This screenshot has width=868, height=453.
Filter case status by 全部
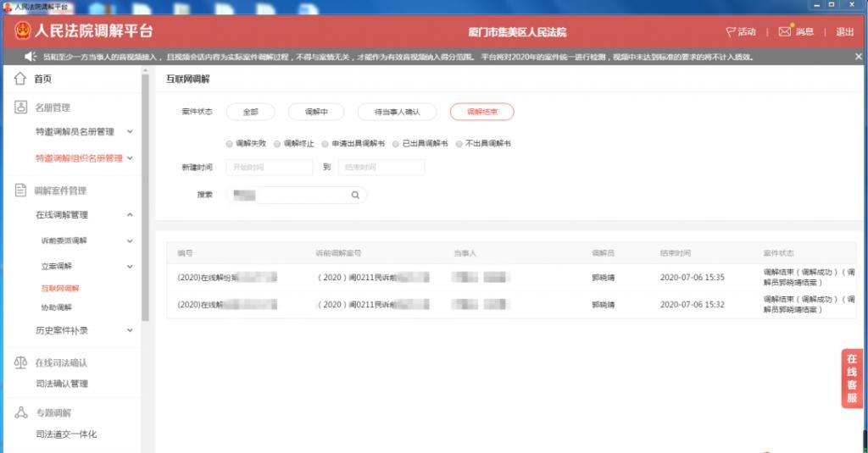tap(251, 112)
